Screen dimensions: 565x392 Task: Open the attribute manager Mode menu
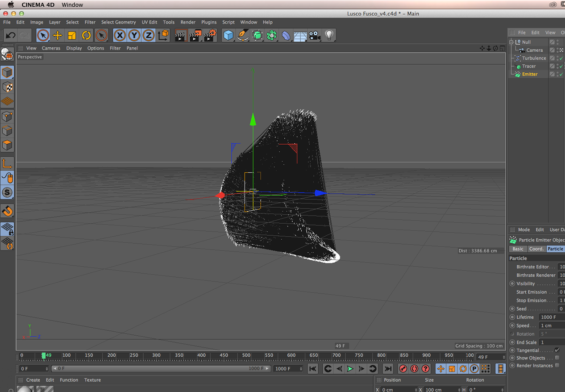point(523,229)
